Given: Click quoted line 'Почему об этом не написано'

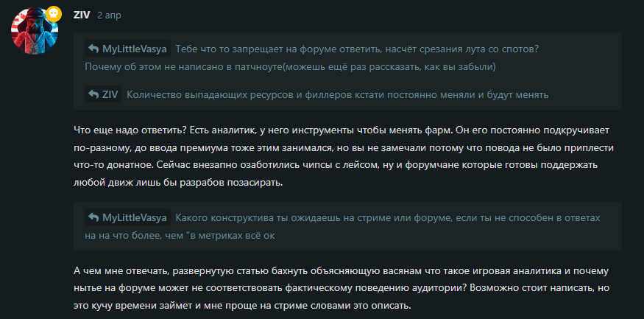Looking at the screenshot, I should pyautogui.click(x=290, y=67).
